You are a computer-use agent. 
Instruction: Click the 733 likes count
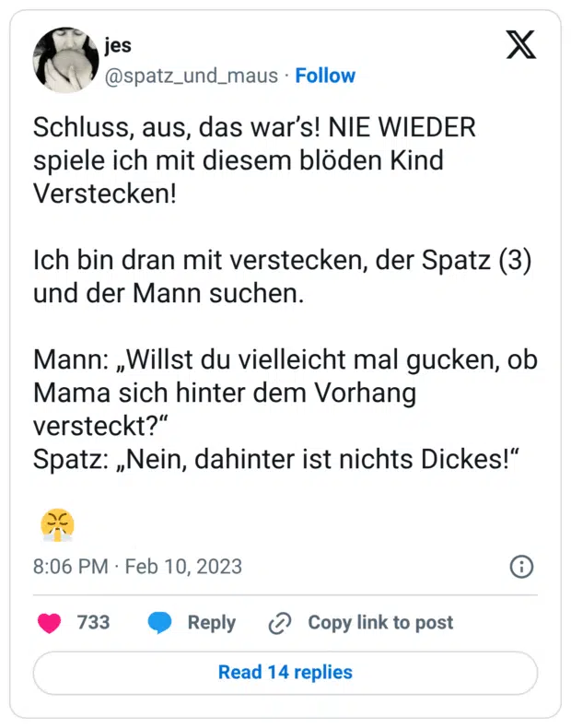[x=93, y=623]
